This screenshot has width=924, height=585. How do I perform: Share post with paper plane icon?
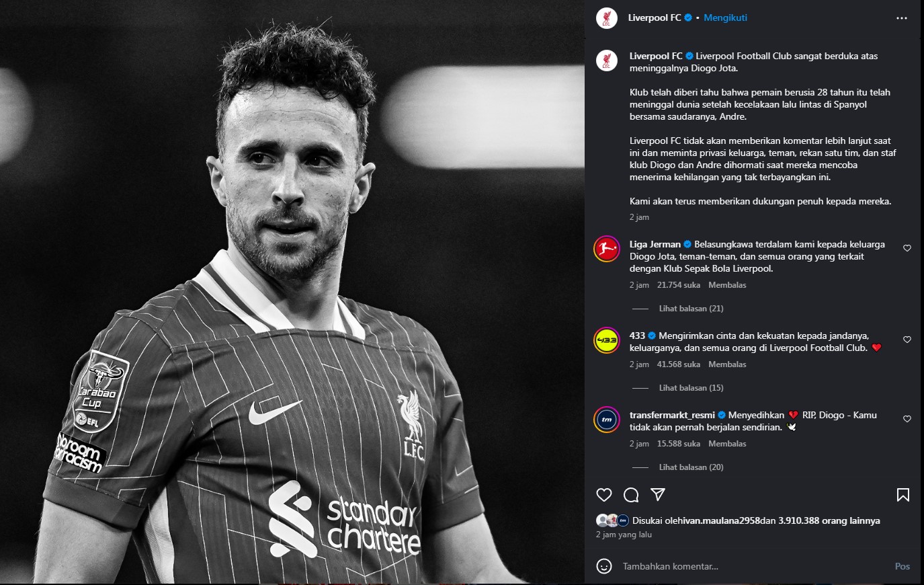click(x=658, y=495)
